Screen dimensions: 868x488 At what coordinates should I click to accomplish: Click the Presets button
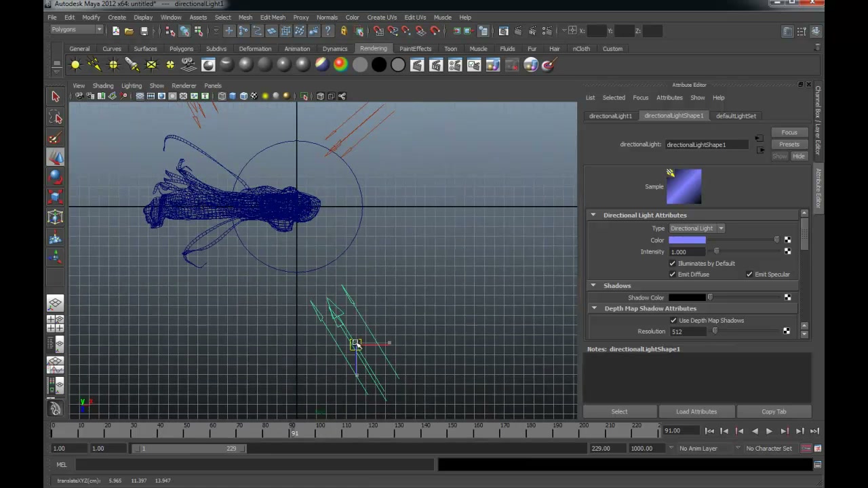coord(789,144)
